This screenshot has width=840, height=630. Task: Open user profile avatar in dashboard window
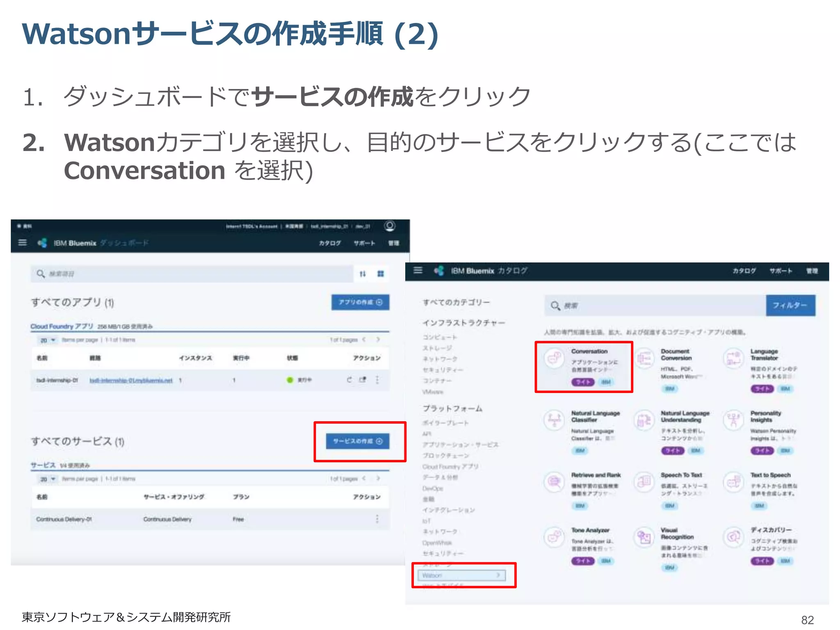point(389,226)
